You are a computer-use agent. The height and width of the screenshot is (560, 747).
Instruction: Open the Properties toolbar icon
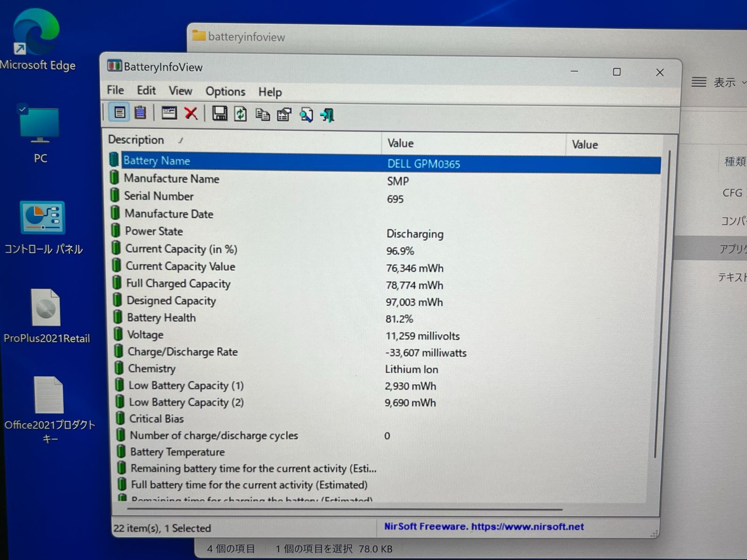coord(284,114)
